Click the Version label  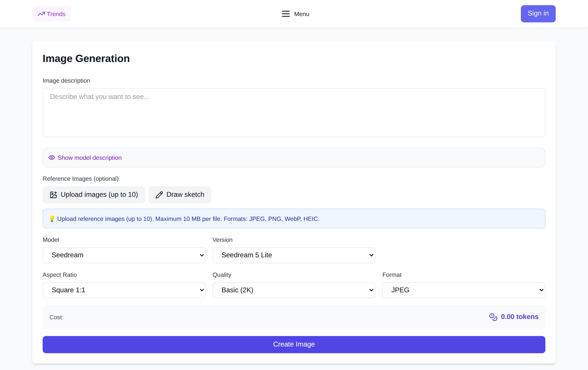[222, 240]
